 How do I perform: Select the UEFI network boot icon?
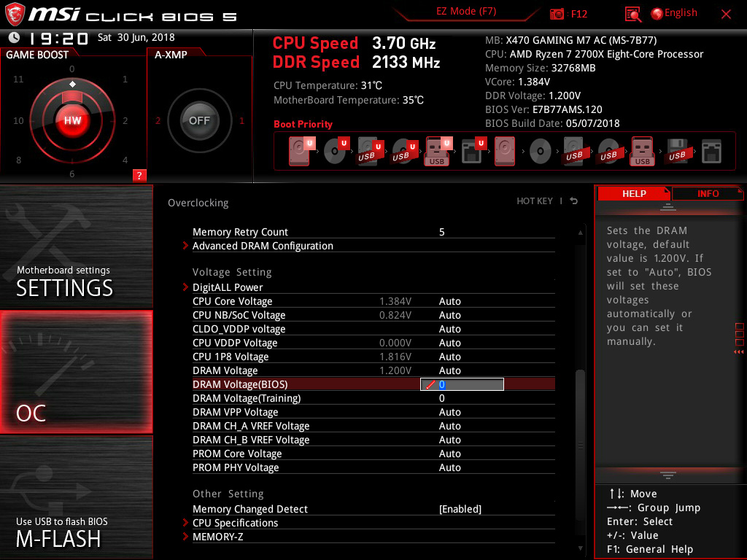(x=473, y=151)
